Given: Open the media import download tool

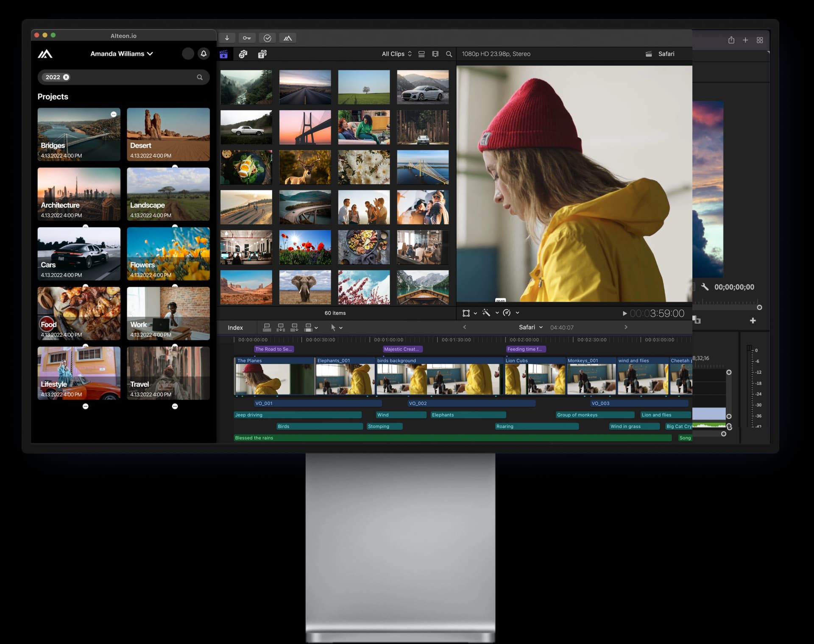Looking at the screenshot, I should (228, 38).
